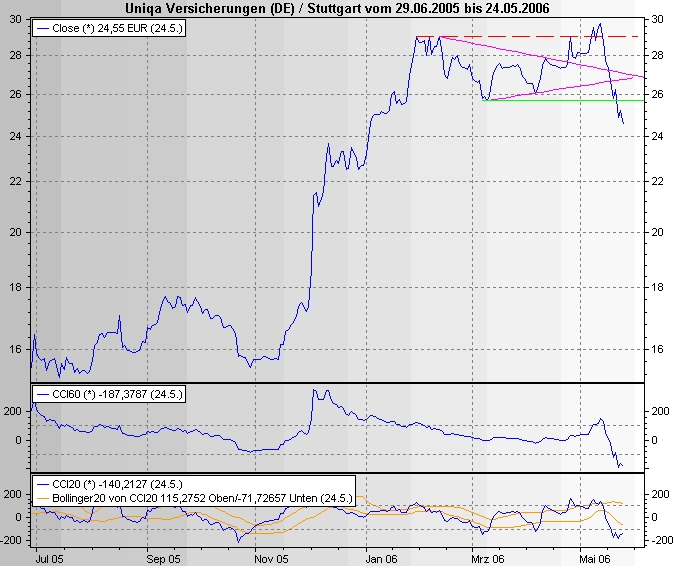Click the 'Mai 06' date axis label
This screenshot has height=568, width=674.
[595, 559]
